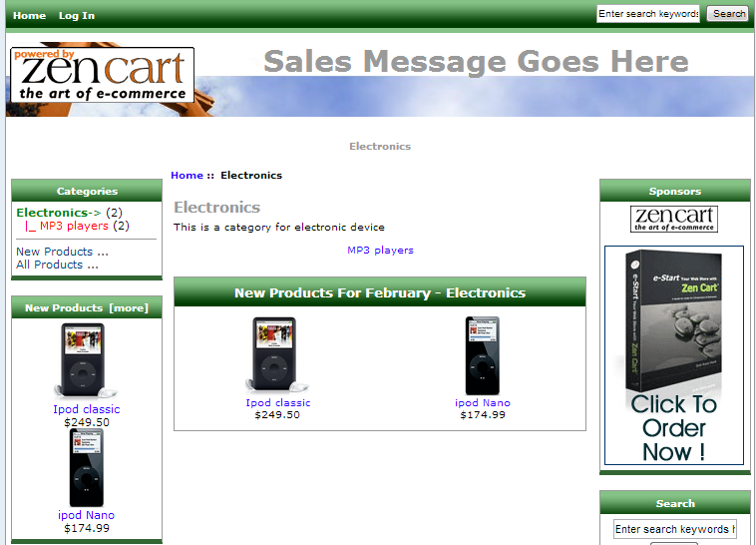Open the Zen Cart sponsor logo banner
The height and width of the screenshot is (545, 756).
pyautogui.click(x=674, y=219)
